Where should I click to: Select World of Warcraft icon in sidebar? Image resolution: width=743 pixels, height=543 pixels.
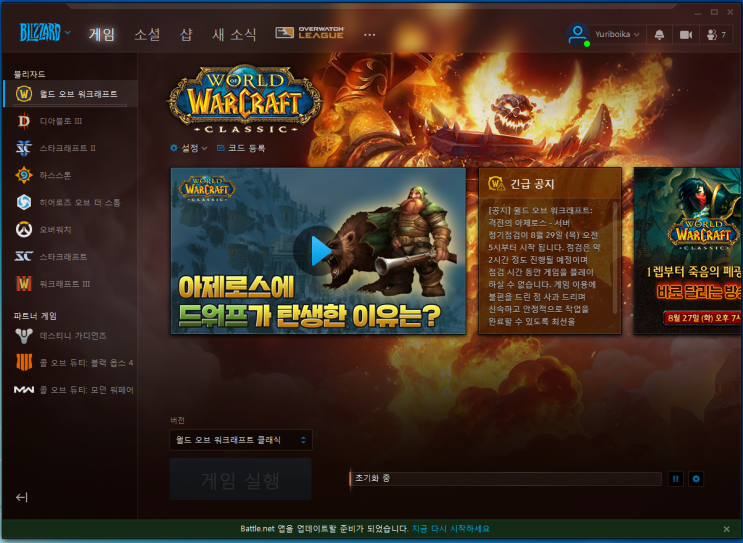coord(24,94)
